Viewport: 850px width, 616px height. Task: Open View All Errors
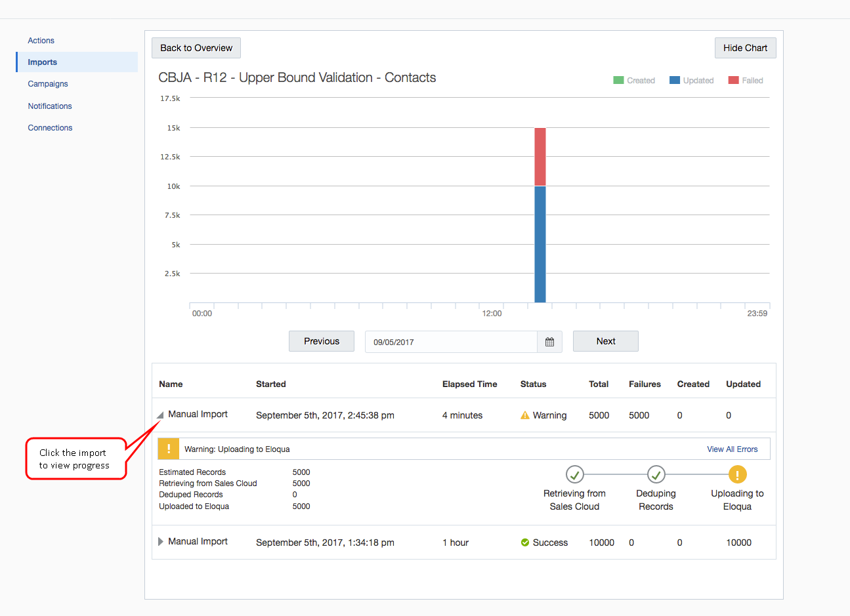pyautogui.click(x=732, y=449)
